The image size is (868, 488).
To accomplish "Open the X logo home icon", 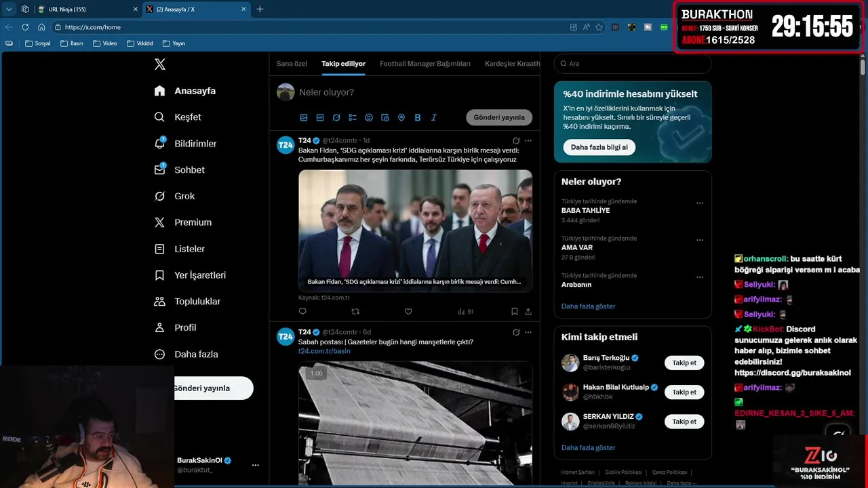I will tap(160, 64).
